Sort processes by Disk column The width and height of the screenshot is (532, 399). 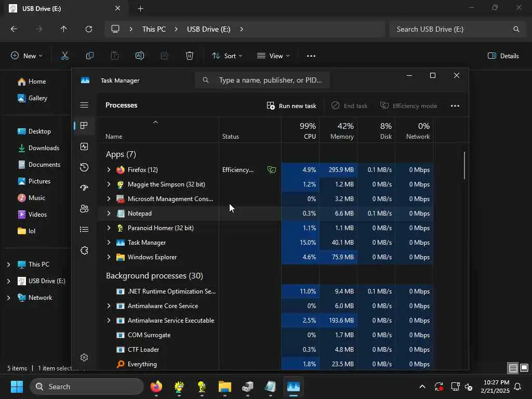point(376,130)
